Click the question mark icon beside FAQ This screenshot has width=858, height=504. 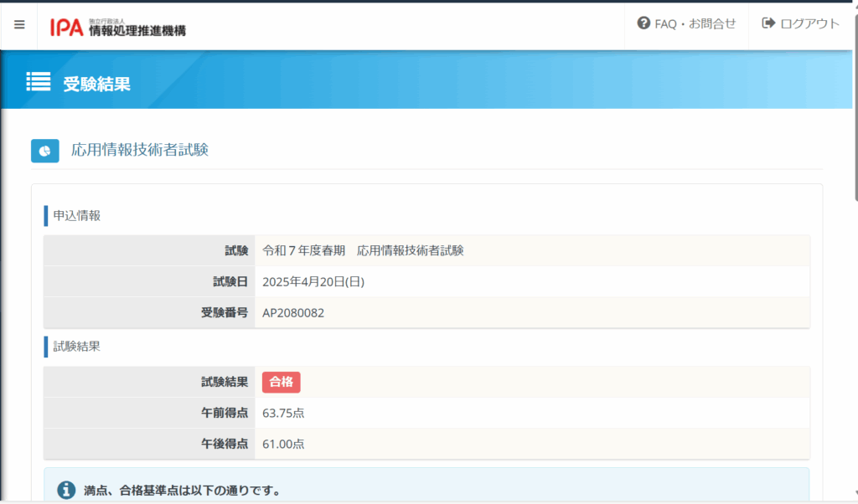click(x=643, y=23)
